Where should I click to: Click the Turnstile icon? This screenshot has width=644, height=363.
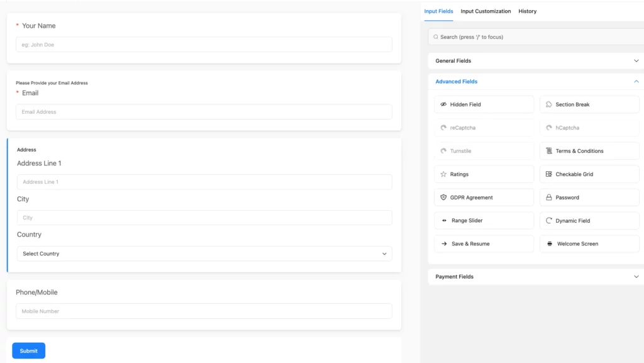click(443, 151)
